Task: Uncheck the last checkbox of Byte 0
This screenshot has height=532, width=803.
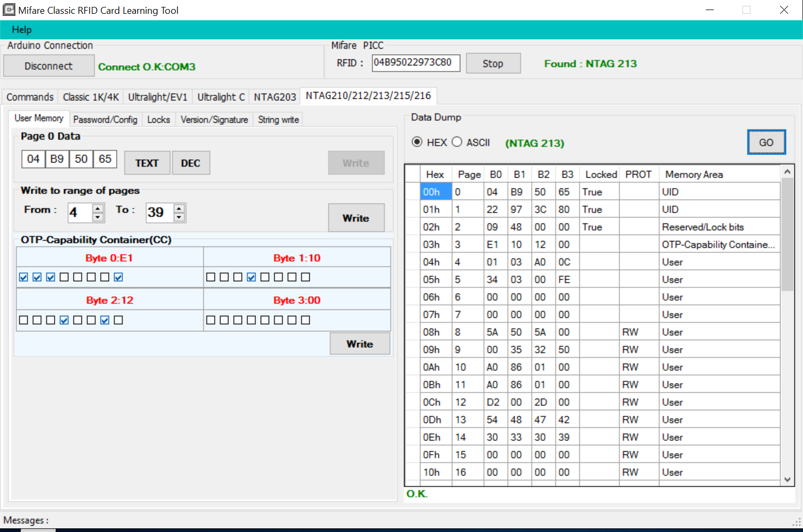Action: tap(118, 277)
